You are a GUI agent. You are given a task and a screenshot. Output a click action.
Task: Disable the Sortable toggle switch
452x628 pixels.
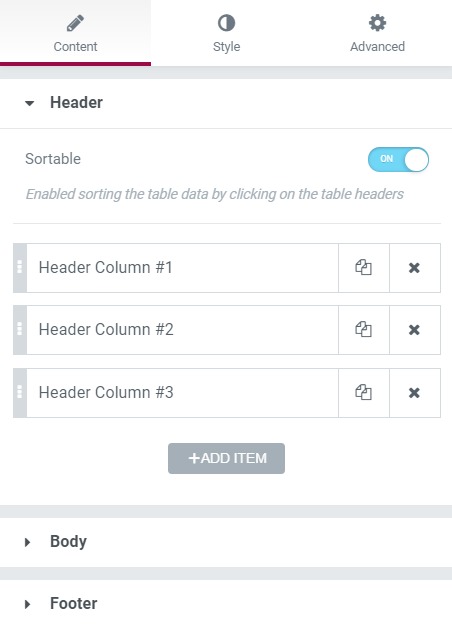click(398, 159)
